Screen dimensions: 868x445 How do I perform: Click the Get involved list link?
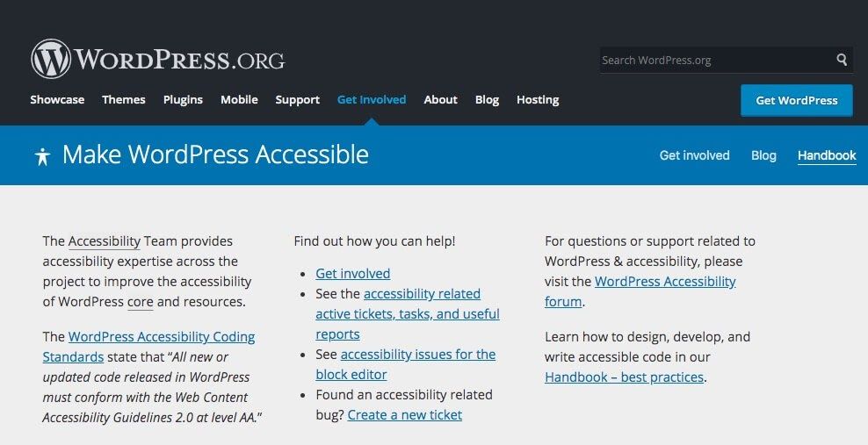(352, 273)
